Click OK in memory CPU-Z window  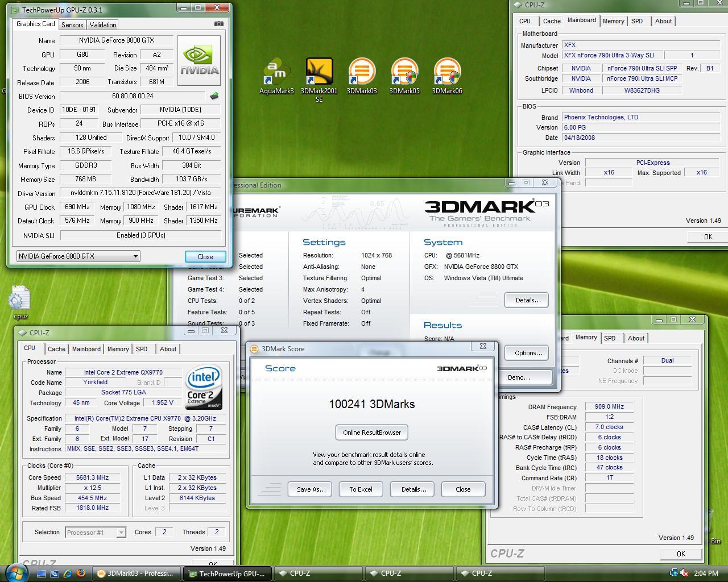681,554
